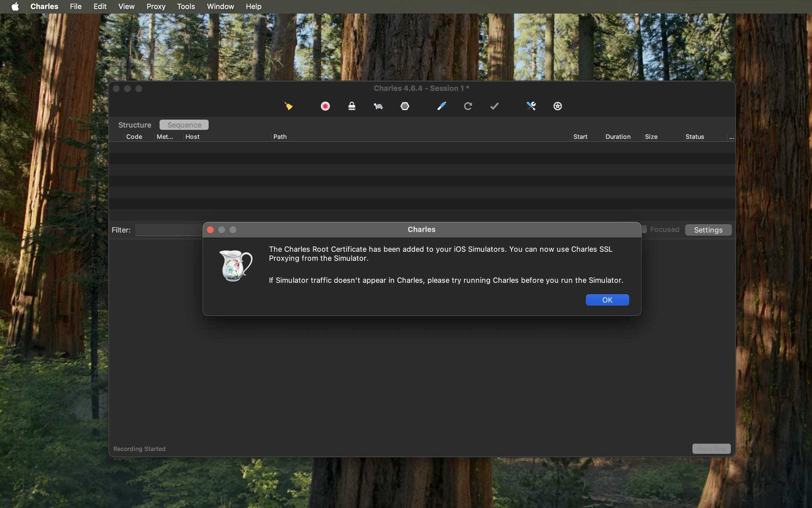812x508 pixels.
Task: Open the Window menu
Action: [x=220, y=6]
